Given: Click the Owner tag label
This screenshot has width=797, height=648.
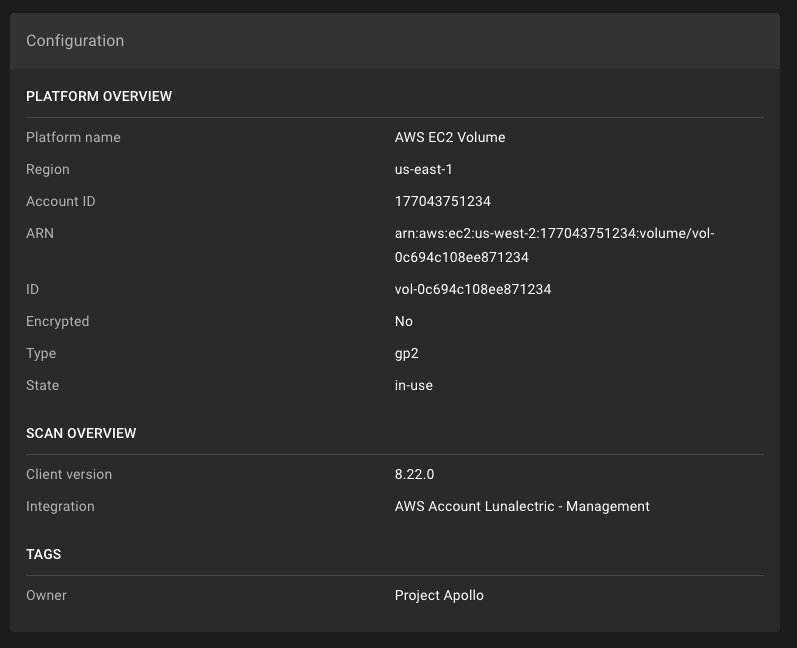Looking at the screenshot, I should (x=46, y=595).
